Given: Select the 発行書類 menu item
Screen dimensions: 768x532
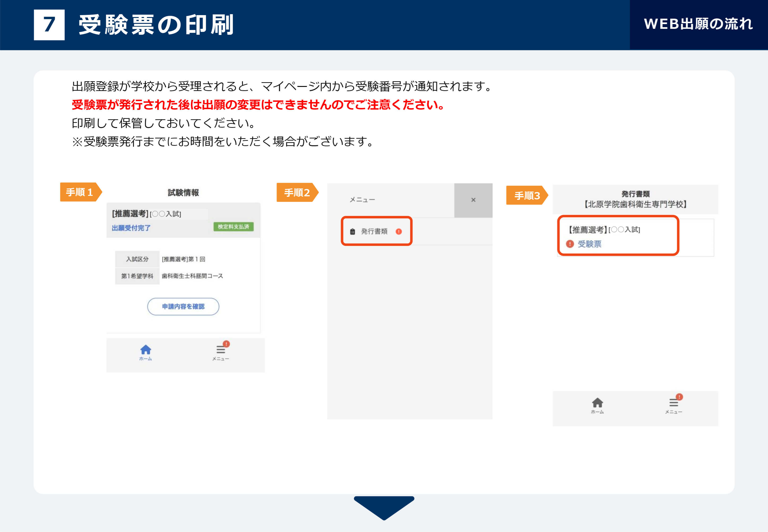Looking at the screenshot, I should tap(374, 231).
